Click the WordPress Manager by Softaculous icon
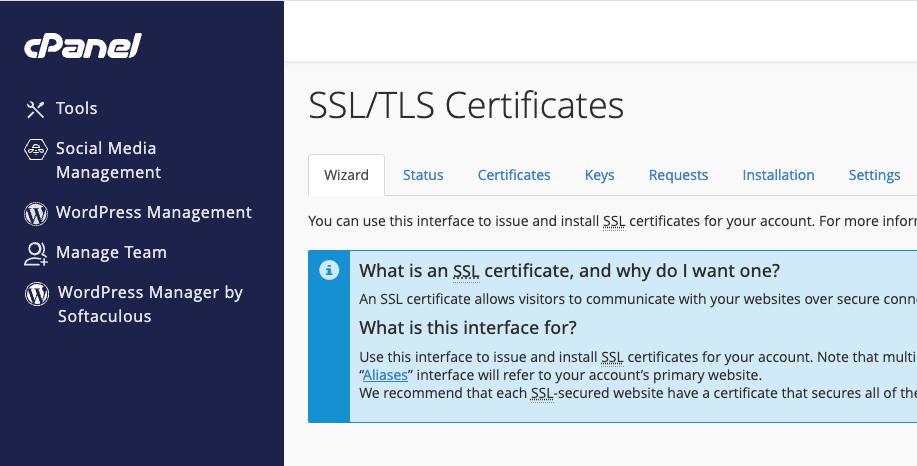Viewport: 917px width, 466px height. tap(37, 294)
